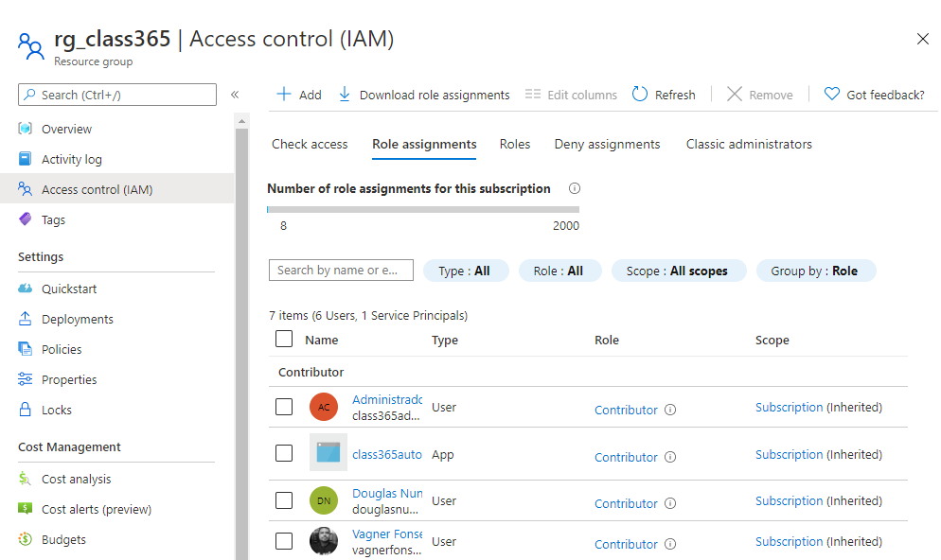
Task: Click the info icon for Administrador's Contributor role
Action: [x=670, y=410]
